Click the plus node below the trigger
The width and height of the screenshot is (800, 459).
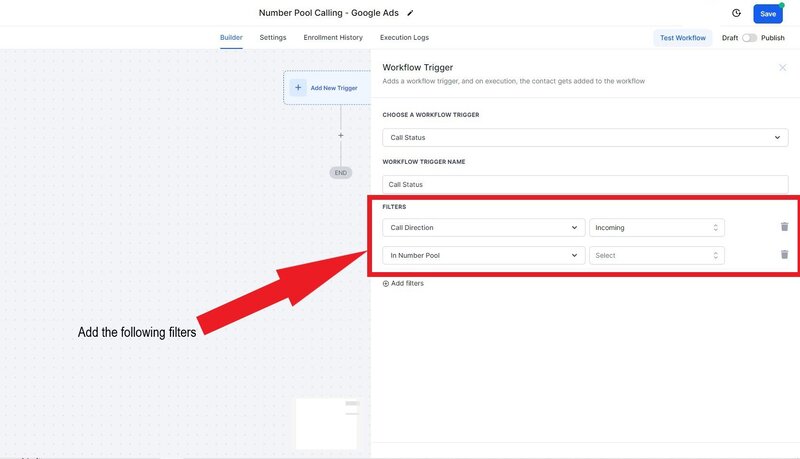click(x=341, y=136)
